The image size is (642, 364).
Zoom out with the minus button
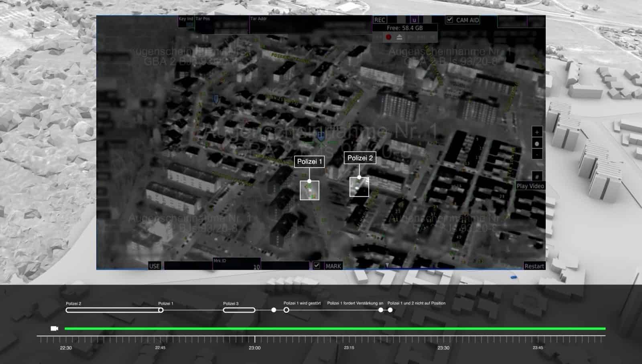(537, 154)
